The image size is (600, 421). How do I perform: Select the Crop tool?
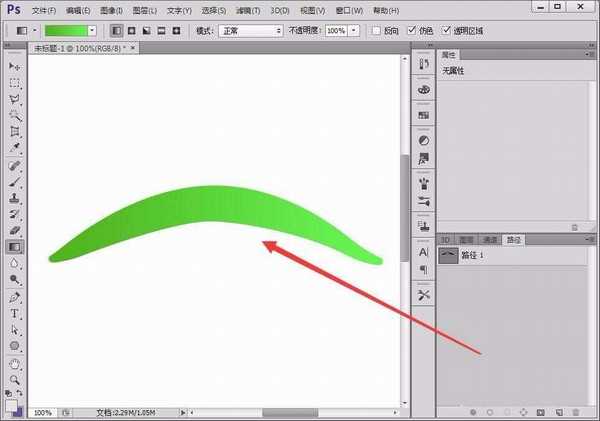pos(15,131)
